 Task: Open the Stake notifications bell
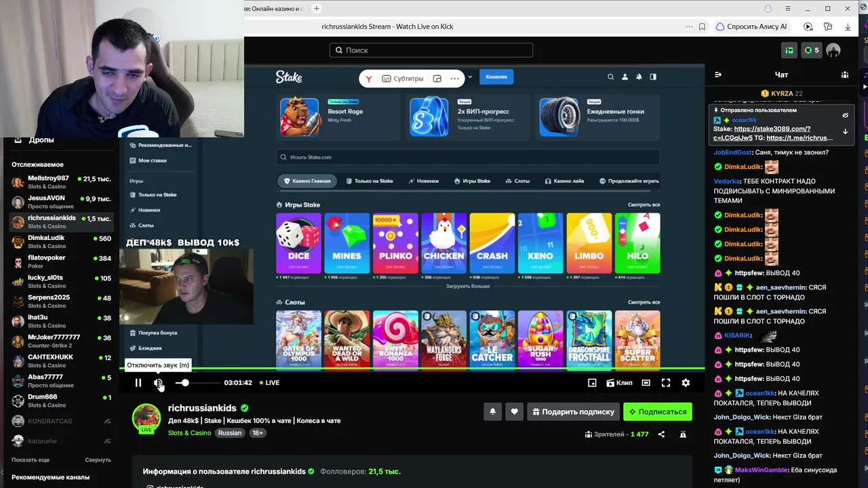coord(639,77)
